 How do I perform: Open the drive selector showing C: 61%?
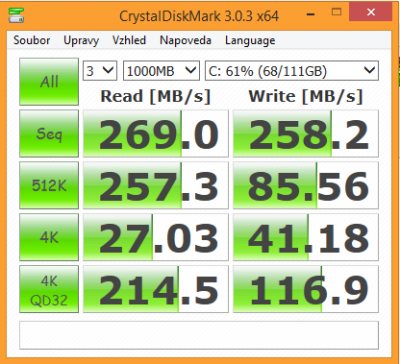(x=292, y=71)
